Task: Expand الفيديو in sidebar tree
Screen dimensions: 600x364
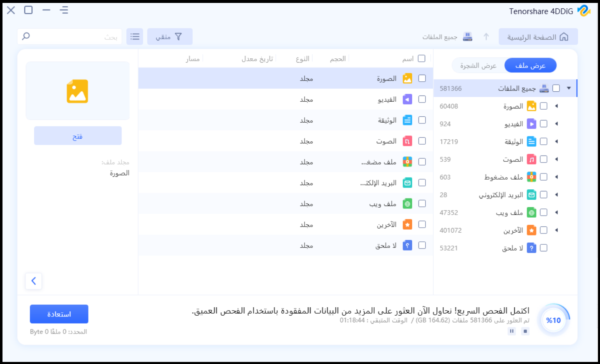Action: (x=557, y=124)
